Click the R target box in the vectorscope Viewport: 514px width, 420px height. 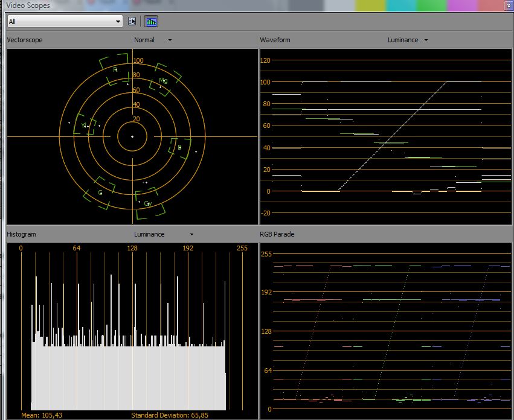(x=114, y=69)
